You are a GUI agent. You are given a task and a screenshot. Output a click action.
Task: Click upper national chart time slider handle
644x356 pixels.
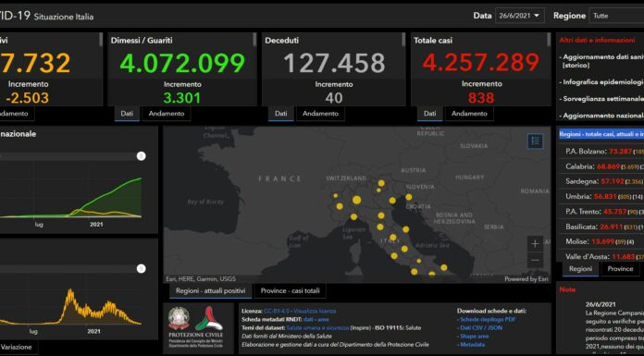coord(142,156)
